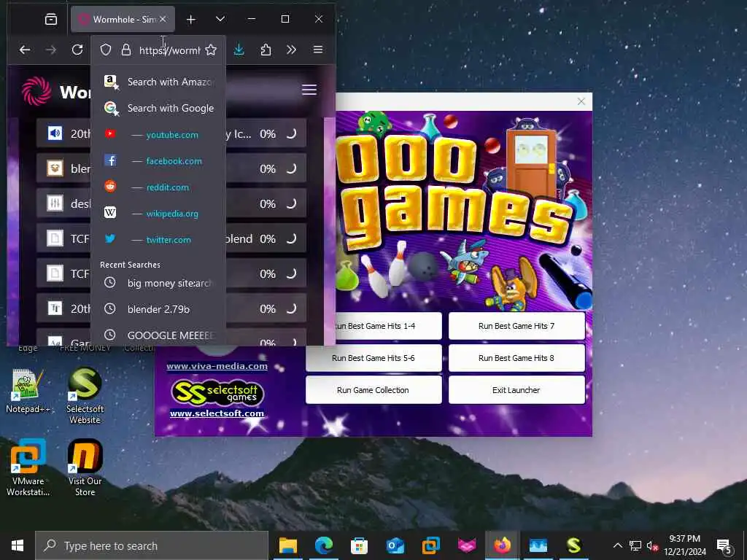This screenshot has height=560, width=747.
Task: Click the 'Type here to search' box
Action: (x=152, y=545)
